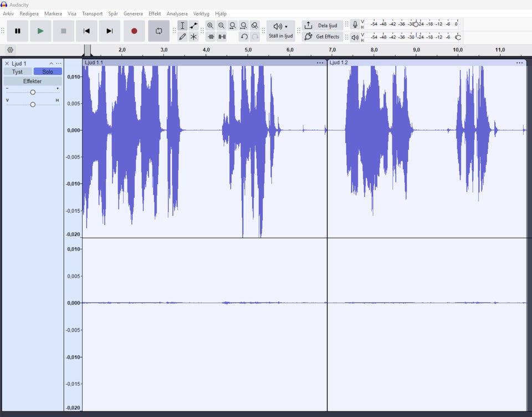Open the Ställ in ljud dropdown
This screenshot has width=532, height=417.
280,31
